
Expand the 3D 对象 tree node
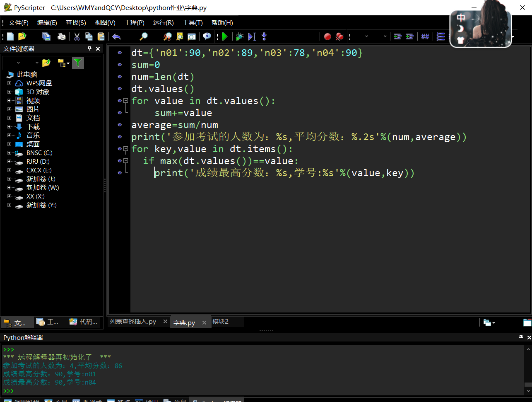click(x=9, y=92)
